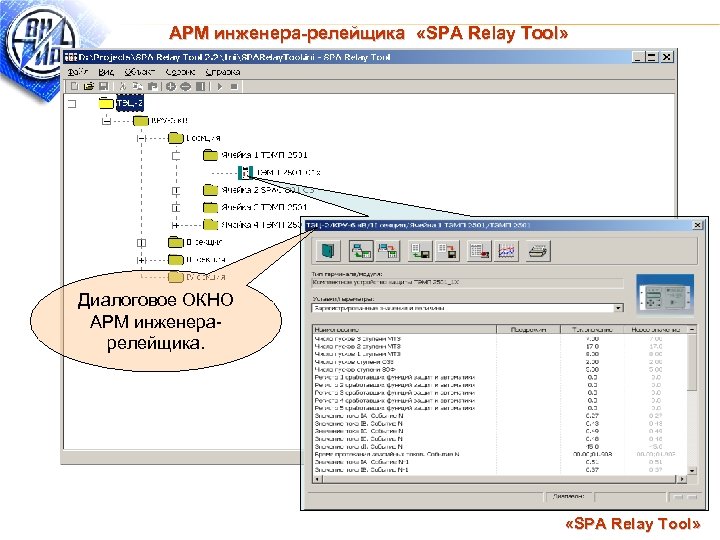Click the horizontal scrollbar right arrow

pyautogui.click(x=682, y=479)
